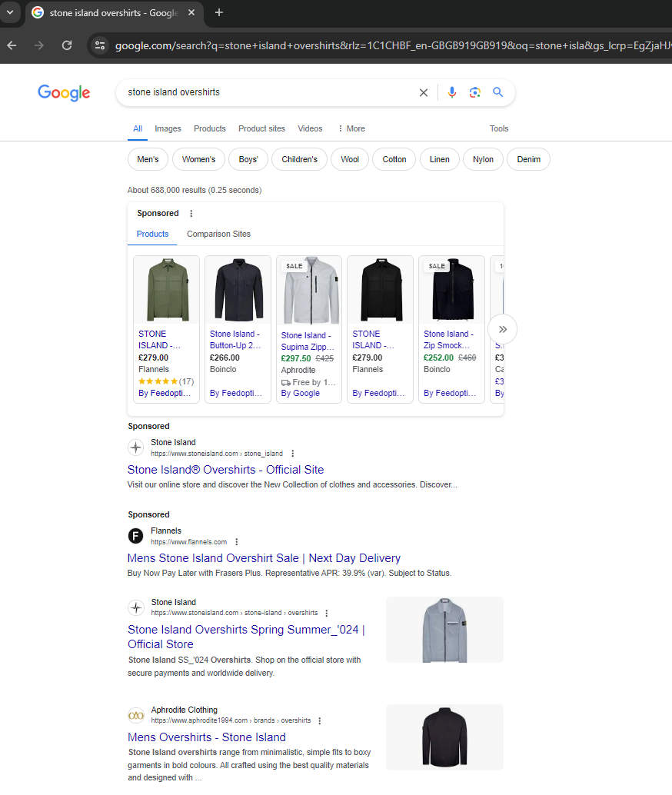
Task: Open the black £279 Flannels overshirt image
Action: click(381, 290)
